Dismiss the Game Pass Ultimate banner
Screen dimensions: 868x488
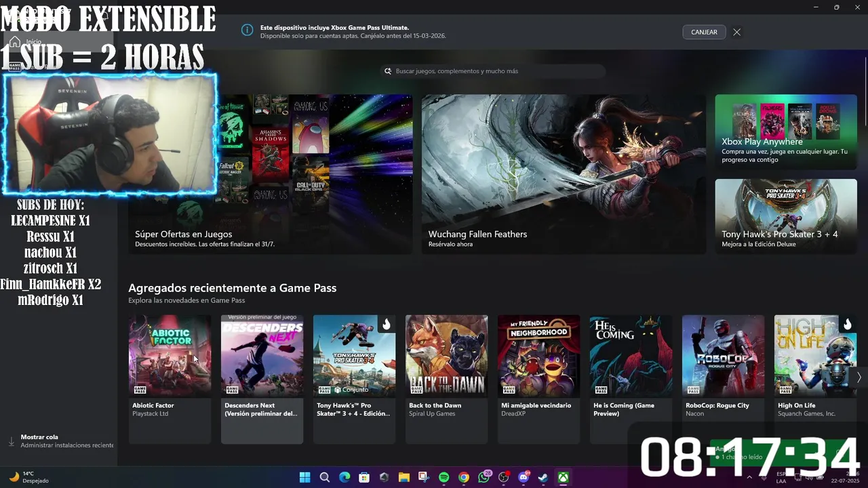pyautogui.click(x=736, y=32)
